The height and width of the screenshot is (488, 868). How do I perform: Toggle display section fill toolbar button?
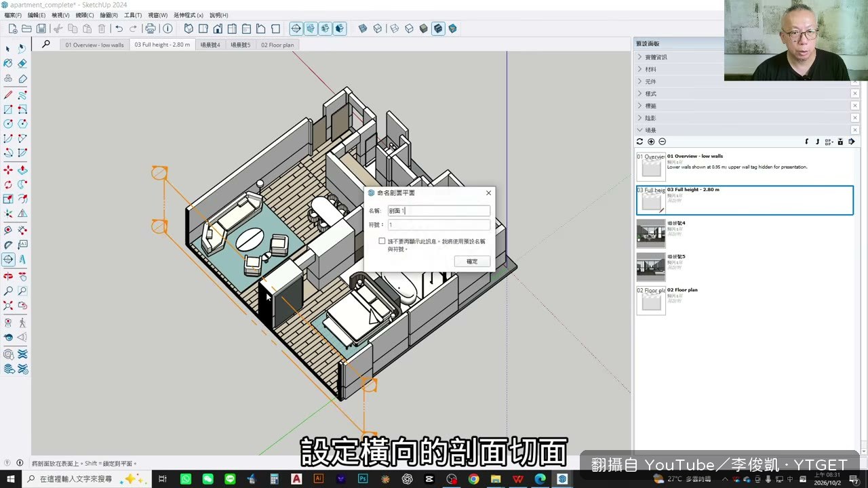click(340, 28)
